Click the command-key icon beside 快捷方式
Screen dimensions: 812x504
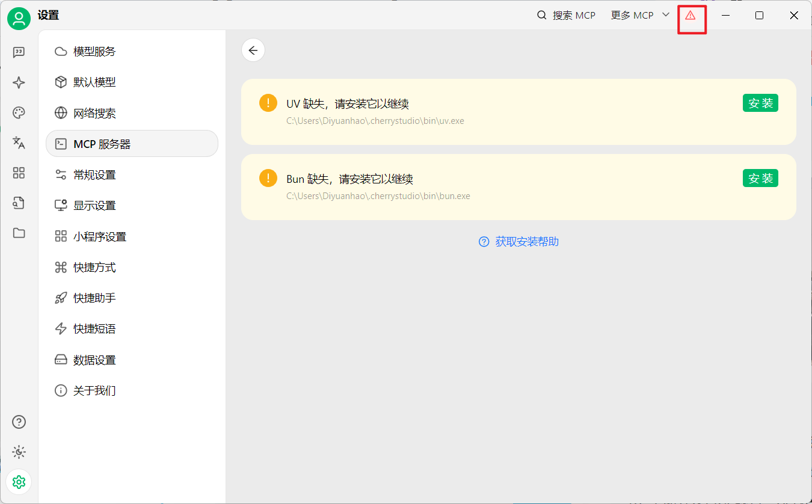tap(61, 267)
